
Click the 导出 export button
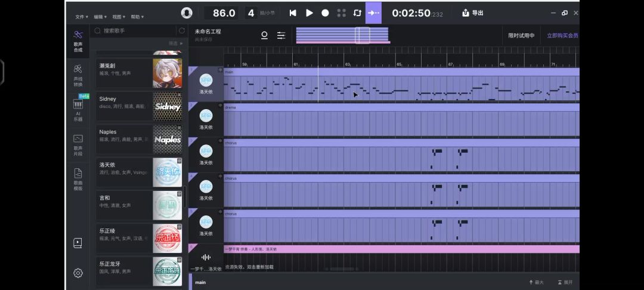(x=473, y=13)
